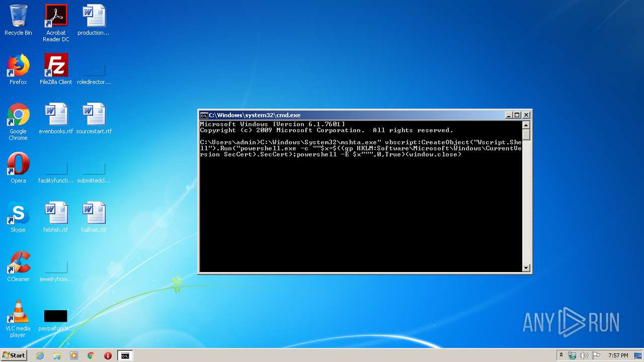Open Windows Media Player taskbar icon
Viewport: 644px width, 362px height.
tap(74, 355)
